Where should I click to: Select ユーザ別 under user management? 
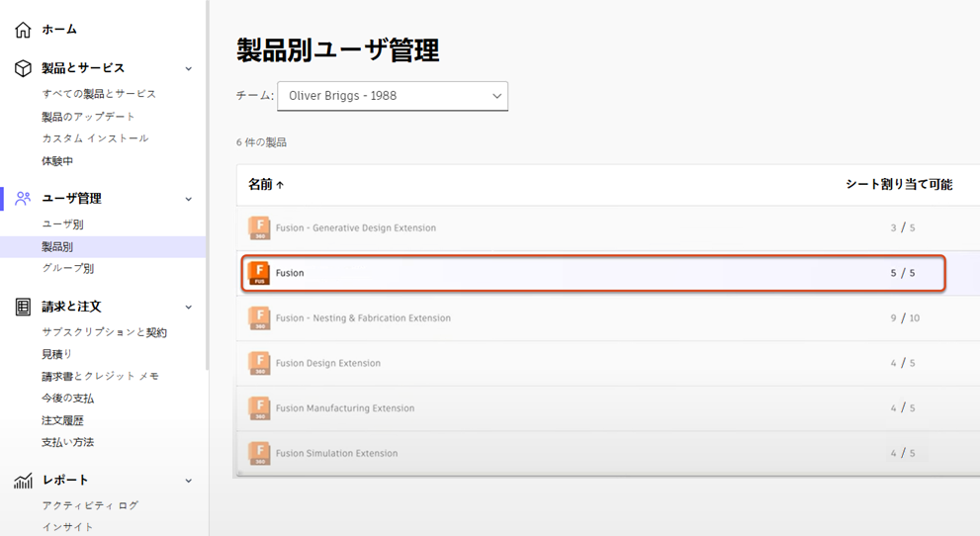[x=62, y=223]
